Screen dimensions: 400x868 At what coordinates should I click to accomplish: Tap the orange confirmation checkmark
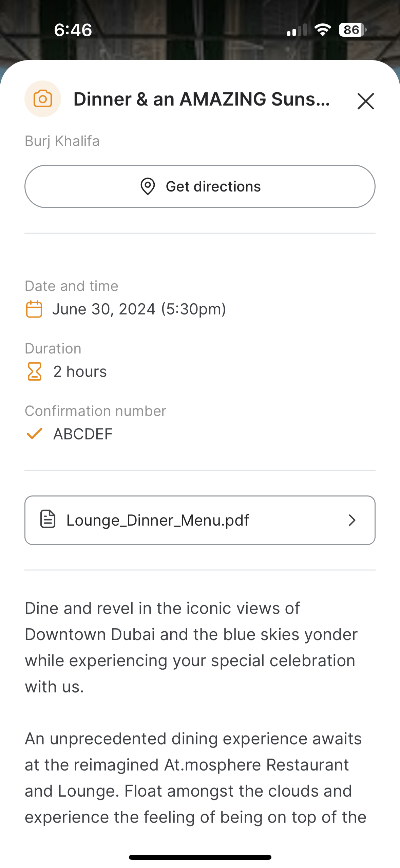(34, 434)
